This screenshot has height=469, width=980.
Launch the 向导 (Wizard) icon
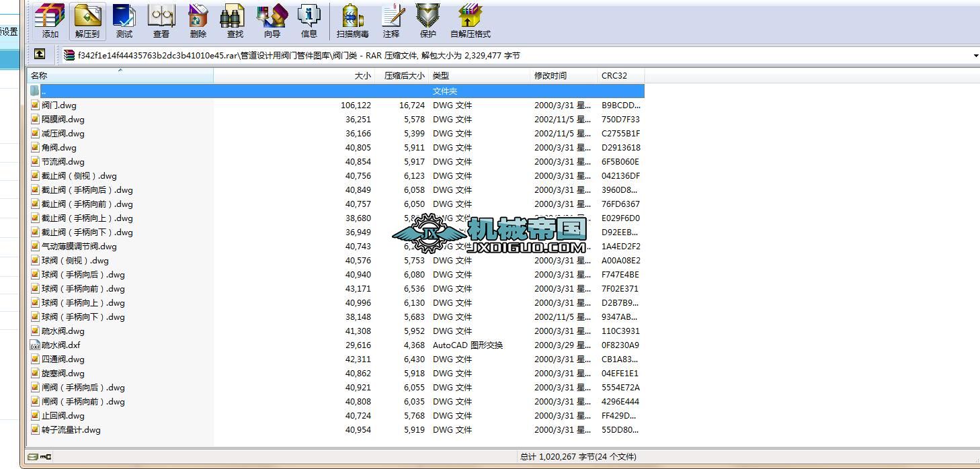point(272,21)
